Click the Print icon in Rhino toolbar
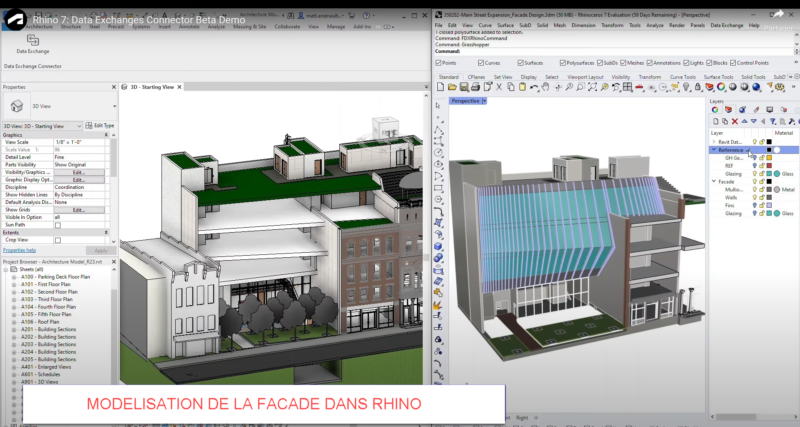 (473, 88)
